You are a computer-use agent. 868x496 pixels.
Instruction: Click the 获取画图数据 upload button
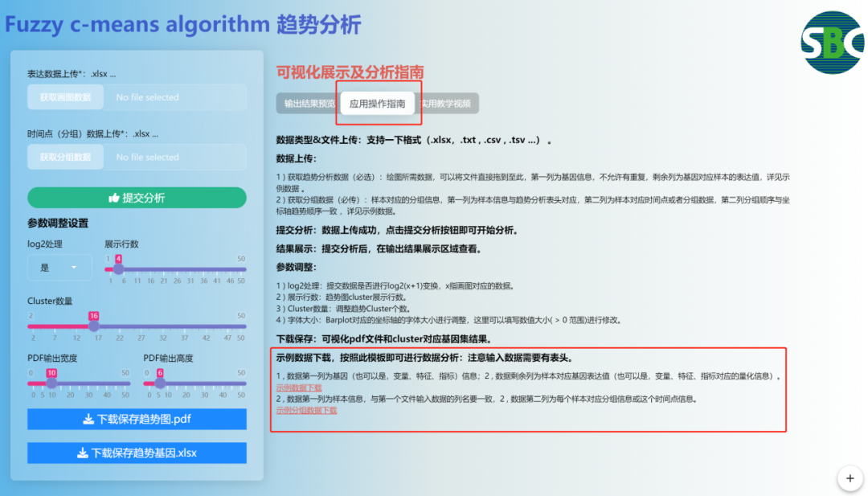pos(65,97)
